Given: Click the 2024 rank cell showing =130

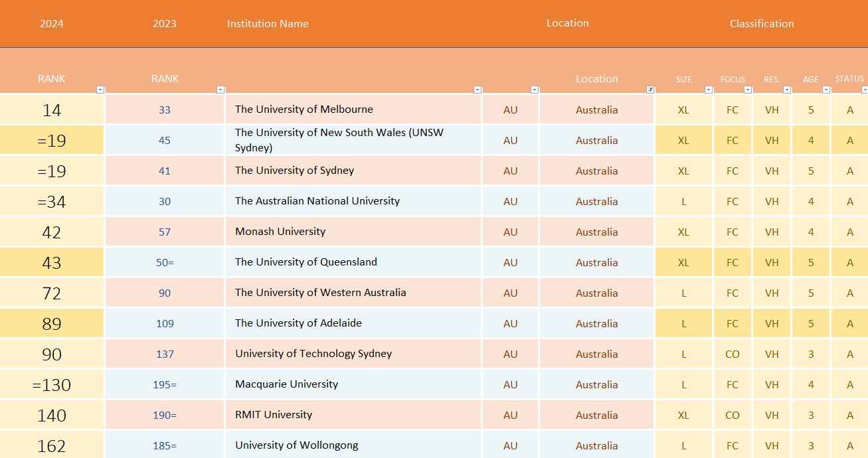Looking at the screenshot, I should click(52, 385).
